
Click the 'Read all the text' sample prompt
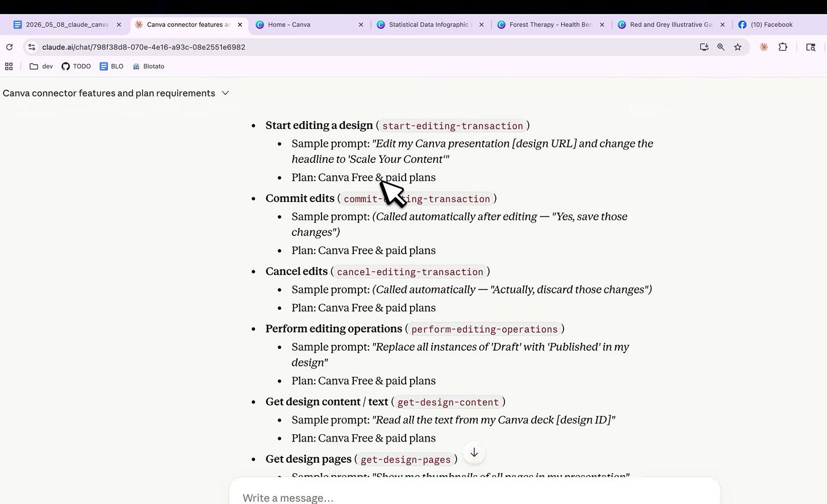pos(494,420)
